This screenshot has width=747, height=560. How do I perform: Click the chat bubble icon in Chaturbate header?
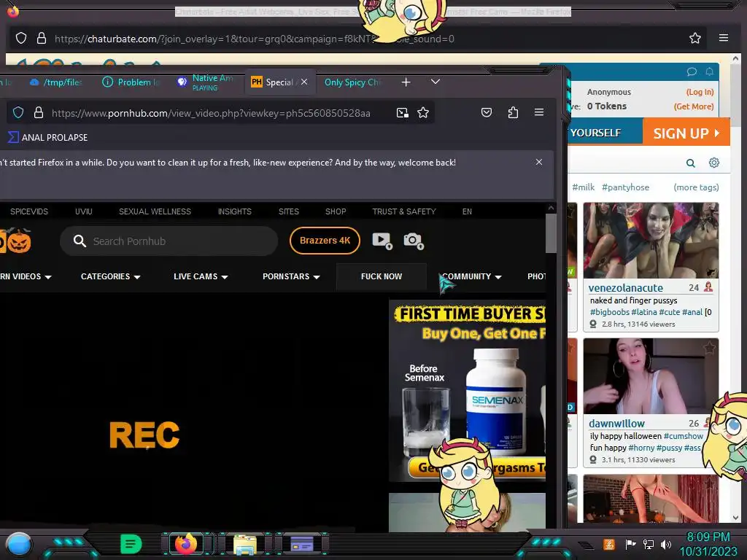pyautogui.click(x=692, y=71)
